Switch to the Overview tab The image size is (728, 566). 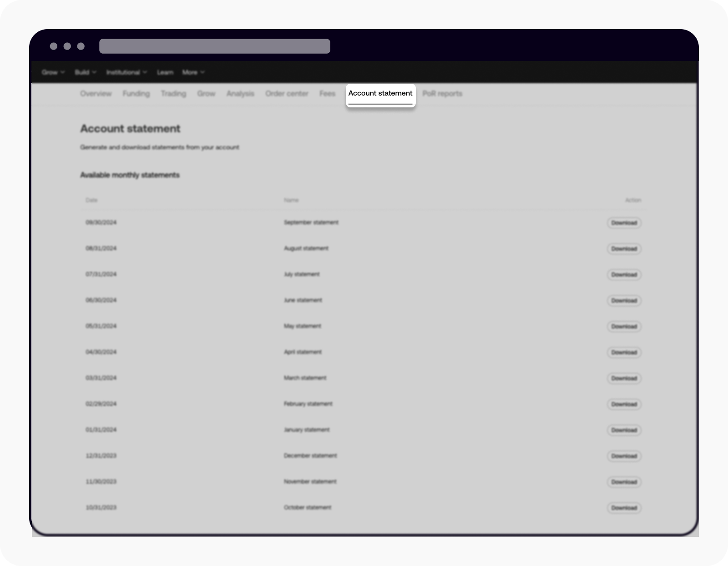(96, 94)
